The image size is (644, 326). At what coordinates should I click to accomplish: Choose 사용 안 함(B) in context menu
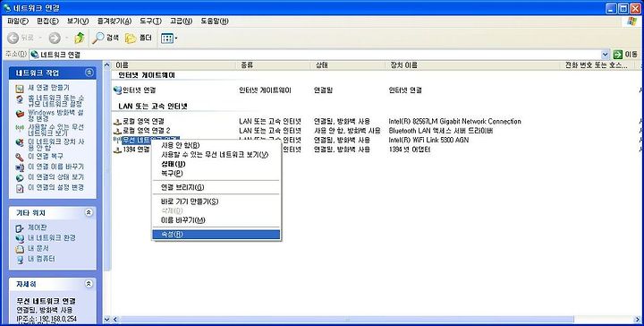point(216,145)
